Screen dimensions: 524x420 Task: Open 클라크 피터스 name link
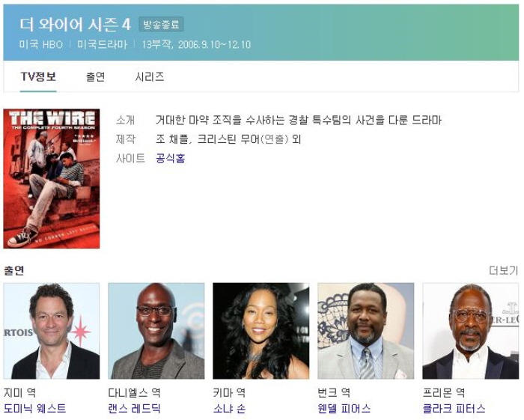[x=454, y=408]
